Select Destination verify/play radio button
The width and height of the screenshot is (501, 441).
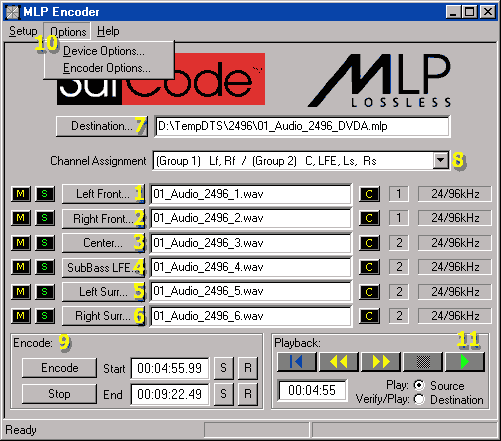(x=419, y=399)
